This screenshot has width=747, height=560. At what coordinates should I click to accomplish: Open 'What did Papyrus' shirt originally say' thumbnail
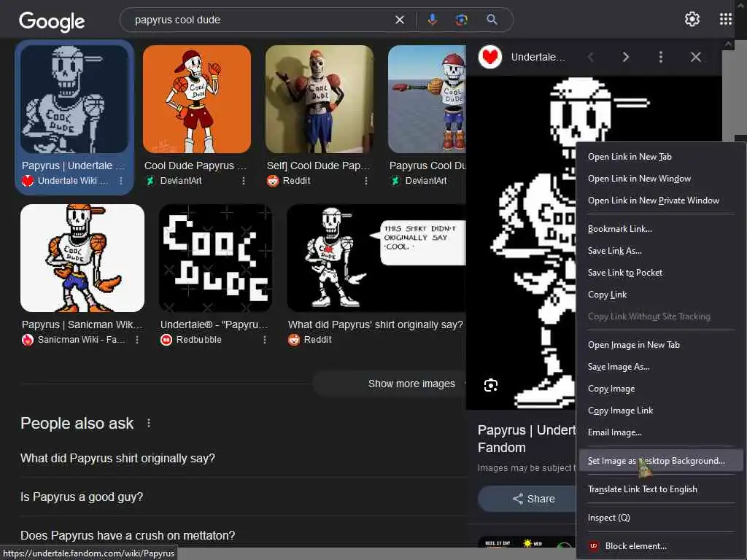376,258
